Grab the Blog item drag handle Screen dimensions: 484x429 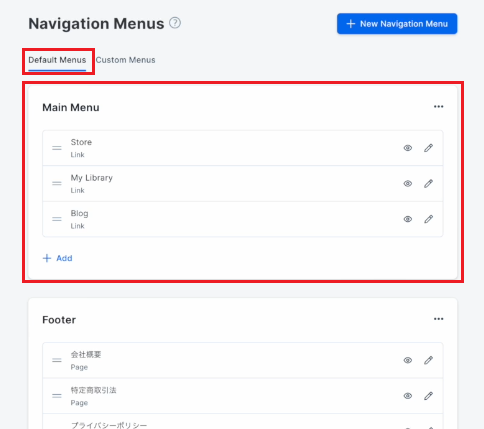tap(57, 219)
